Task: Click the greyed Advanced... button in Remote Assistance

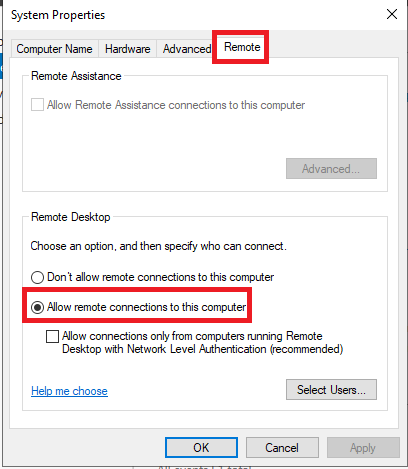Action: 331,169
